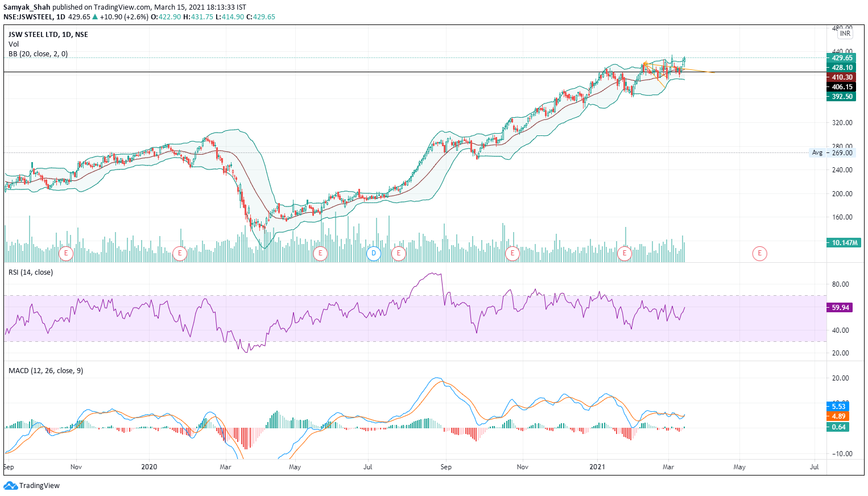The width and height of the screenshot is (868, 496).
Task: Click the purple 59.94 RSI value tag
Action: pyautogui.click(x=840, y=308)
